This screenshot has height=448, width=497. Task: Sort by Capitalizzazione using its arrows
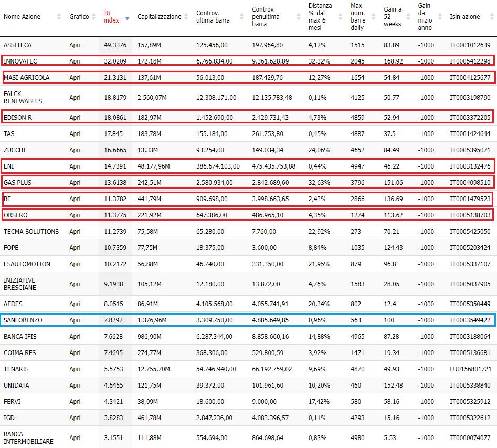(x=186, y=16)
